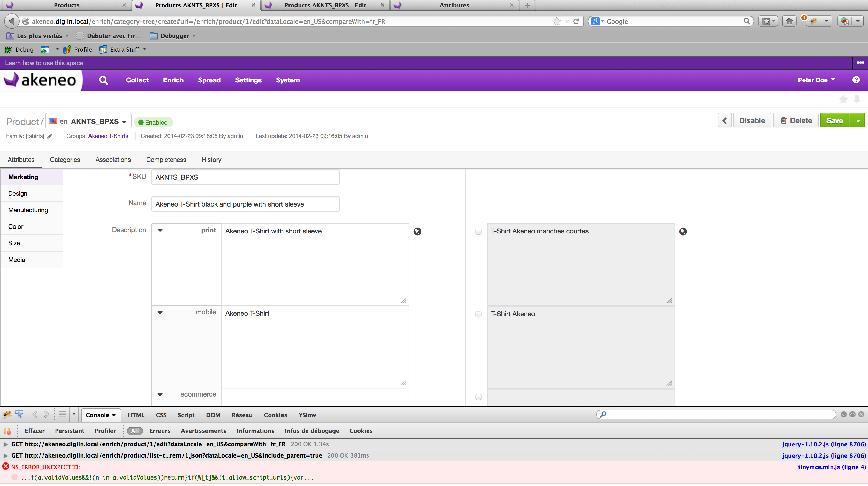Expand the print description channel arrow
The height and width of the screenshot is (486, 868).
point(159,231)
